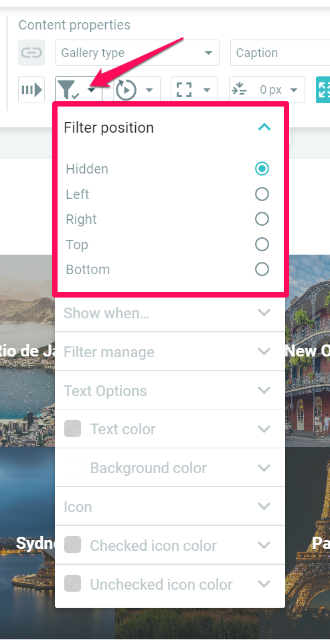Expand the Filter manage menu item
Image resolution: width=330 pixels, height=644 pixels.
(169, 352)
